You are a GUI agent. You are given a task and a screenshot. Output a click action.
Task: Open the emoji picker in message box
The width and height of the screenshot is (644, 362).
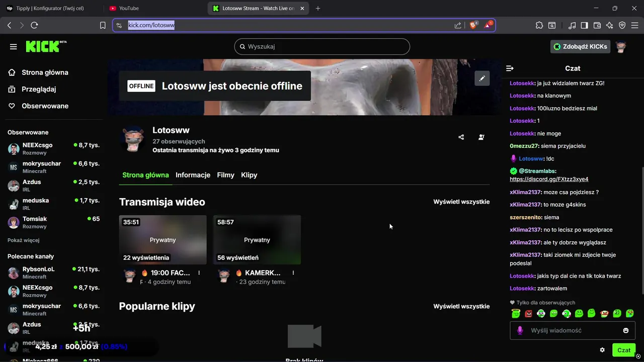coord(626,330)
